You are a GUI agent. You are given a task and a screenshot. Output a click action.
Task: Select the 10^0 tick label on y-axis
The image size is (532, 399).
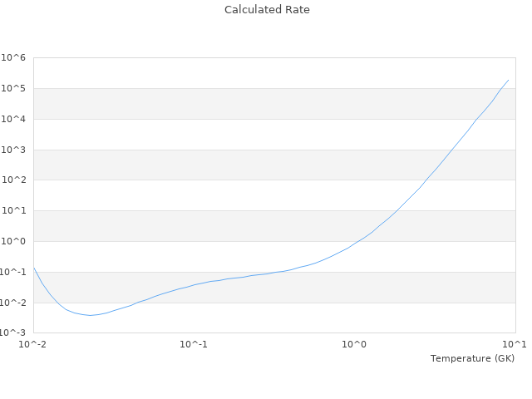point(14,241)
